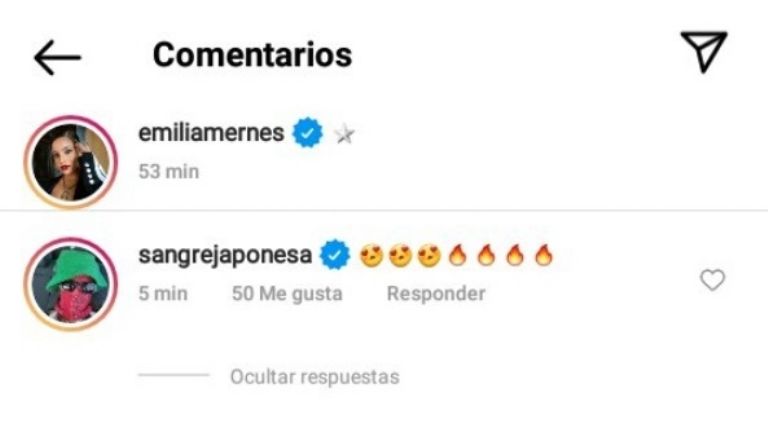Go back using the left arrow
Image resolution: width=768 pixels, height=423 pixels.
[x=57, y=57]
